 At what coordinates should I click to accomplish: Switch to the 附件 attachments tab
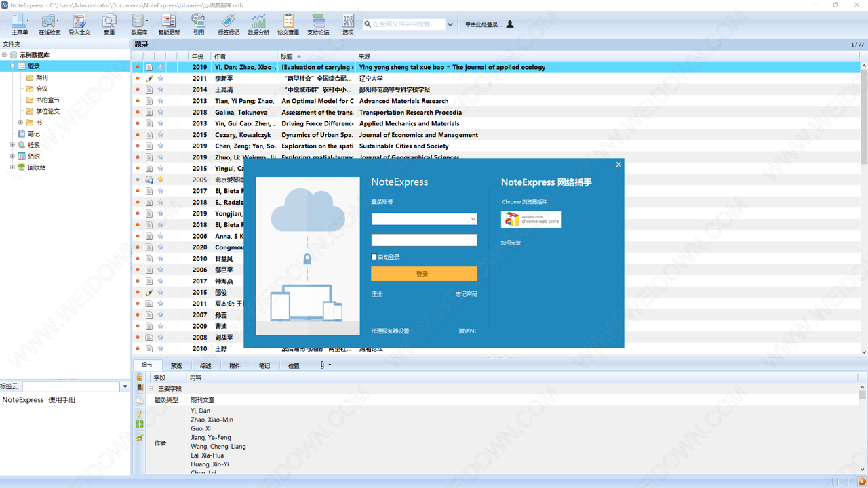(235, 365)
